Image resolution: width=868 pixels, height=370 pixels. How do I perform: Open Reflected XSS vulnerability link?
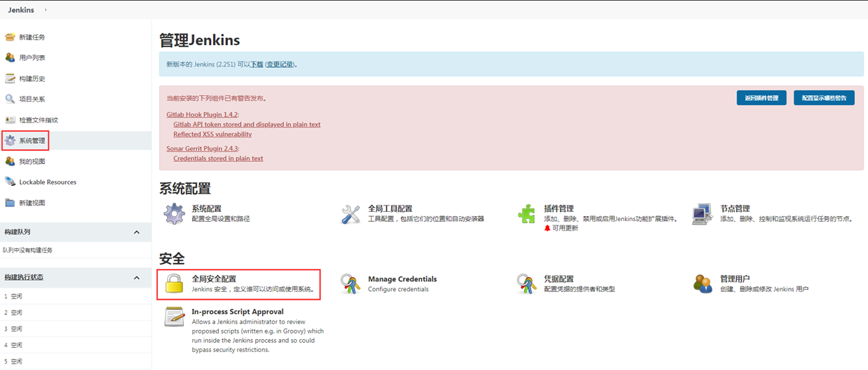212,134
